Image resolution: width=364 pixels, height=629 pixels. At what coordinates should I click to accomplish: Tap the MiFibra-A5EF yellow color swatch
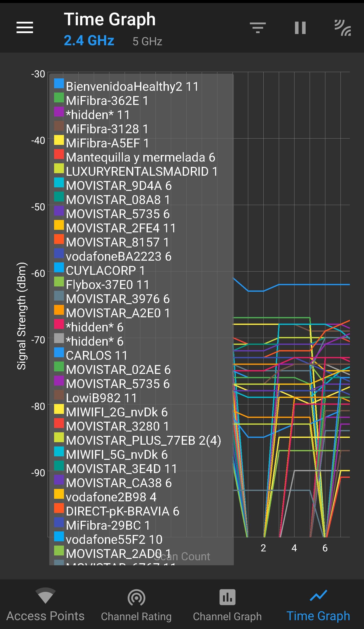pyautogui.click(x=59, y=140)
